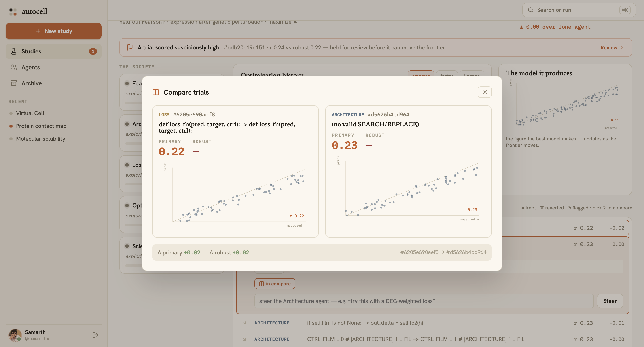Open the Virtual Cell recent study

coord(30,113)
